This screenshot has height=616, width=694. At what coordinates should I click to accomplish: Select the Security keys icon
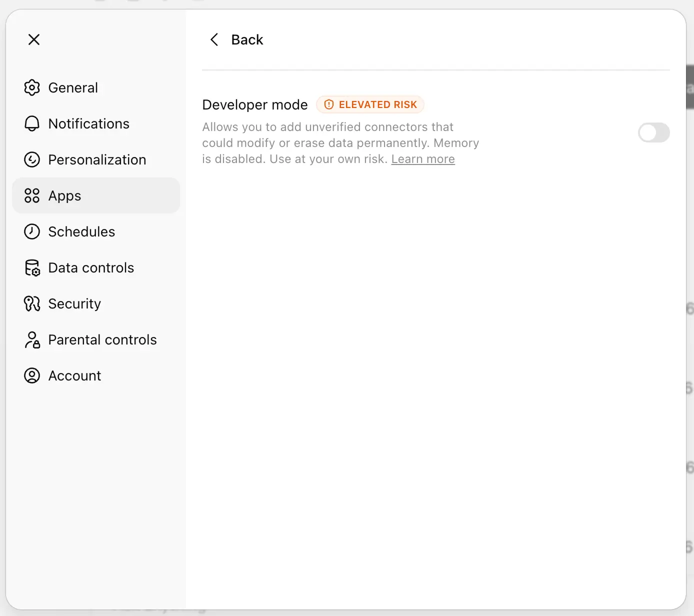pyautogui.click(x=31, y=303)
